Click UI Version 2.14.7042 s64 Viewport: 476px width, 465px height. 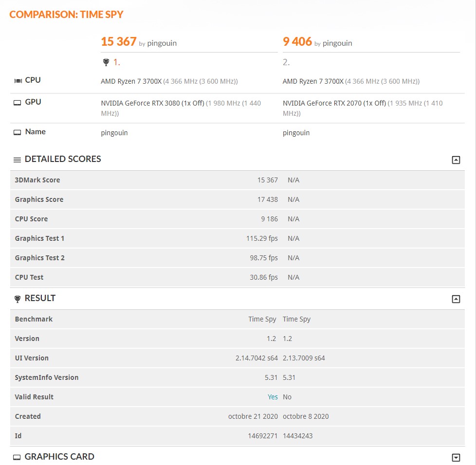pos(256,358)
